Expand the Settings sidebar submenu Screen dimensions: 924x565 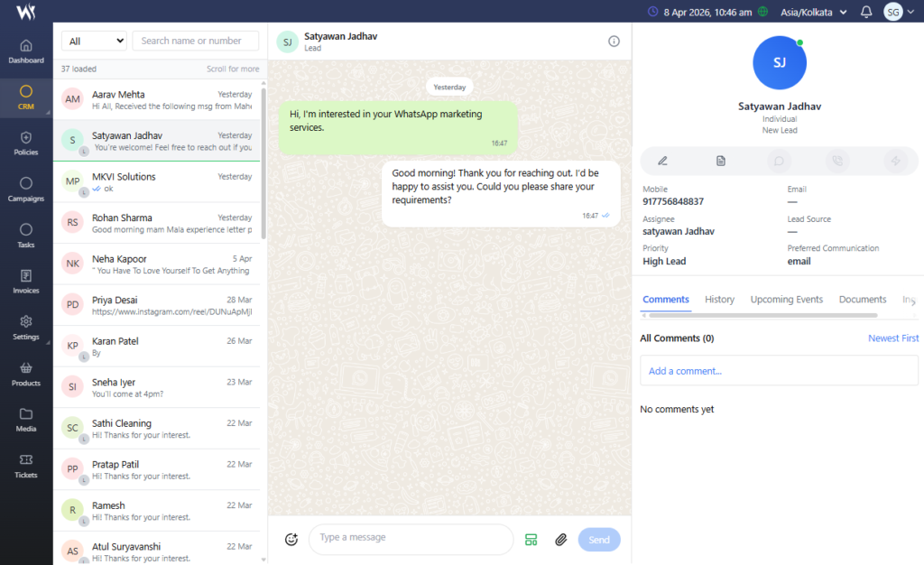tap(26, 328)
